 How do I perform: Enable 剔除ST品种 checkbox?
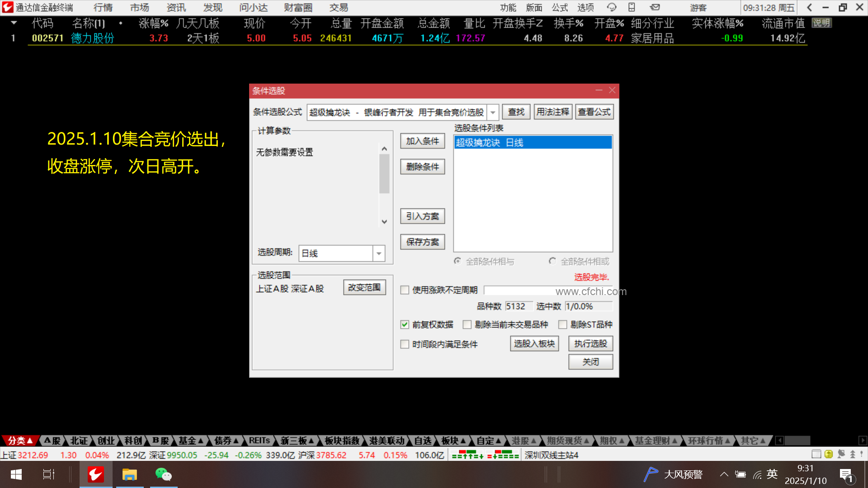coord(563,324)
